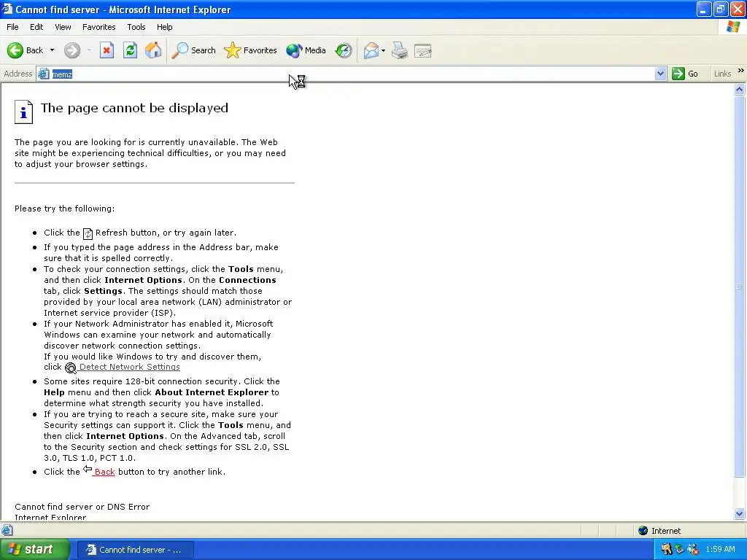Expand the Links toolbar chevron
The image size is (747, 560).
pos(741,71)
